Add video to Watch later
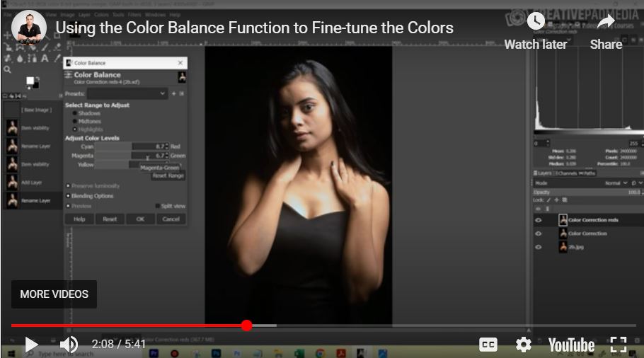The image size is (644, 358). point(536,31)
